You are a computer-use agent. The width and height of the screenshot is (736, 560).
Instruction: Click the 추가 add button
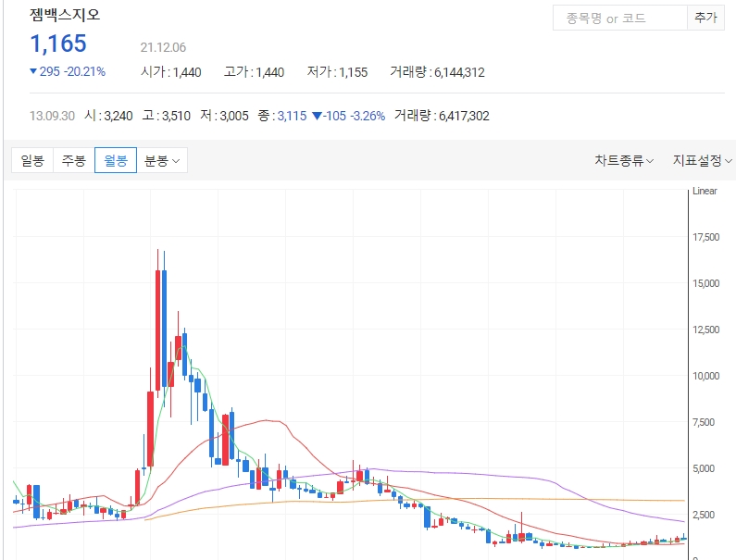point(705,18)
